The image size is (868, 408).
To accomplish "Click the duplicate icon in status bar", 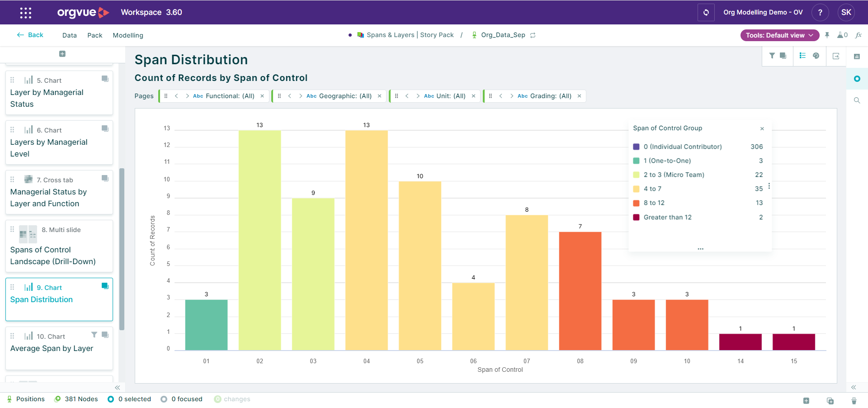I will click(x=830, y=401).
